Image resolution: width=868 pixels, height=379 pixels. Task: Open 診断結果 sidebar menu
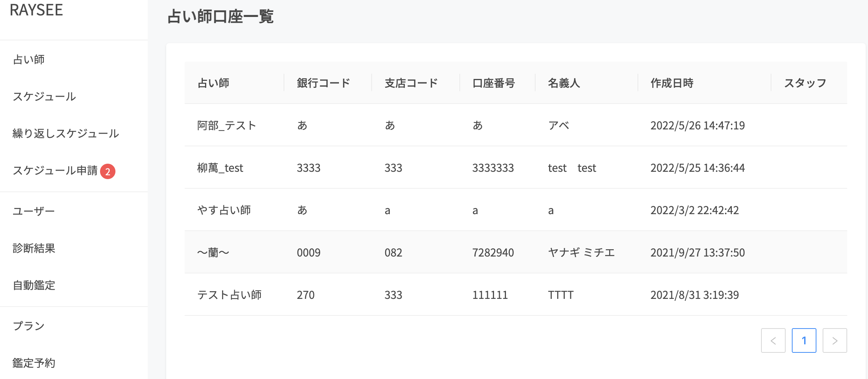[x=34, y=248]
